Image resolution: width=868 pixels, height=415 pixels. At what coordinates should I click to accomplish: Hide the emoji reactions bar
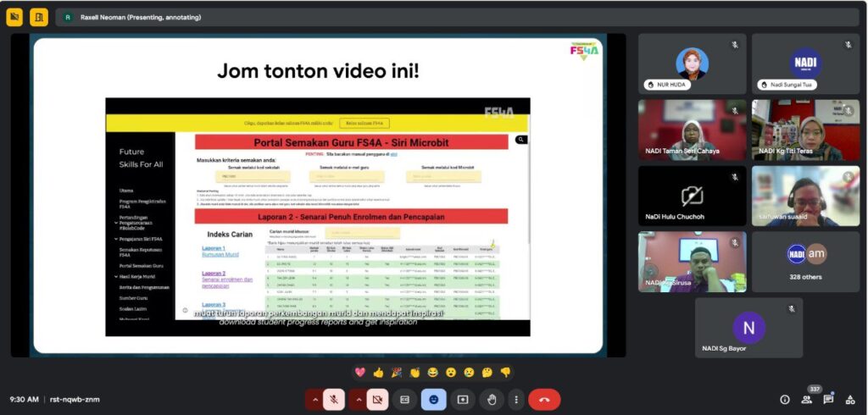434,399
